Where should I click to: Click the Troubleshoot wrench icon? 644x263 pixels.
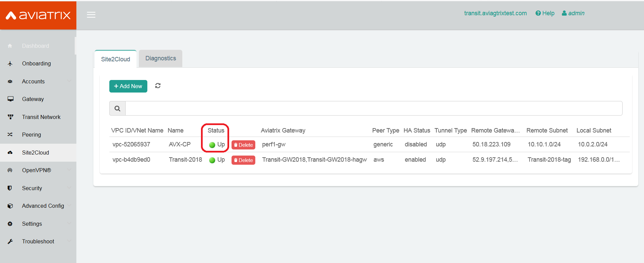(10, 241)
